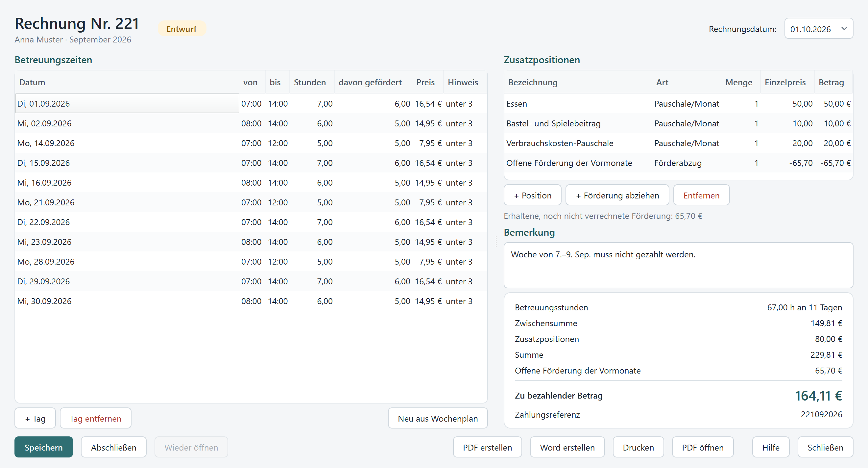The width and height of the screenshot is (868, 468).
Task: Click the Schließen button
Action: pyautogui.click(x=825, y=447)
